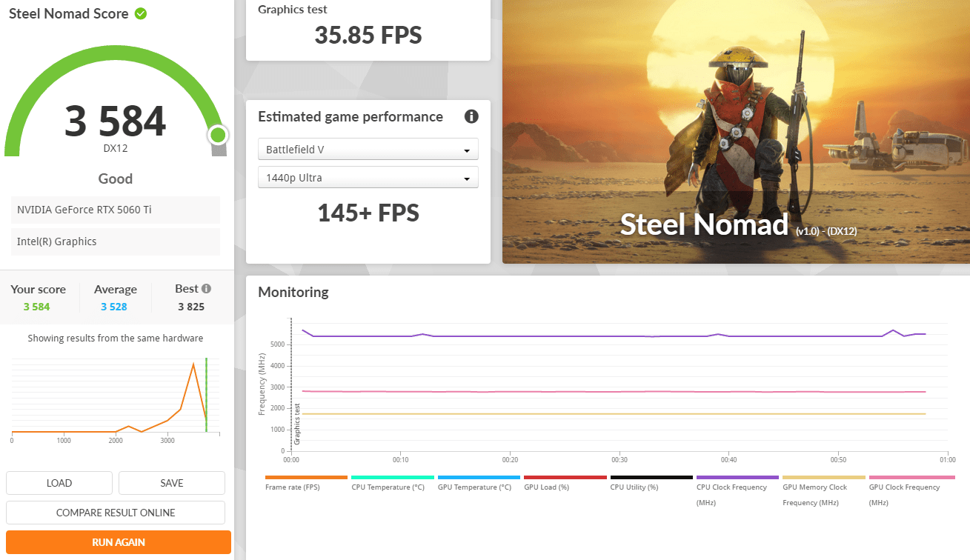Click the Steel Nomad benchmark image
Viewport: 970px width, 560px height.
(736, 131)
